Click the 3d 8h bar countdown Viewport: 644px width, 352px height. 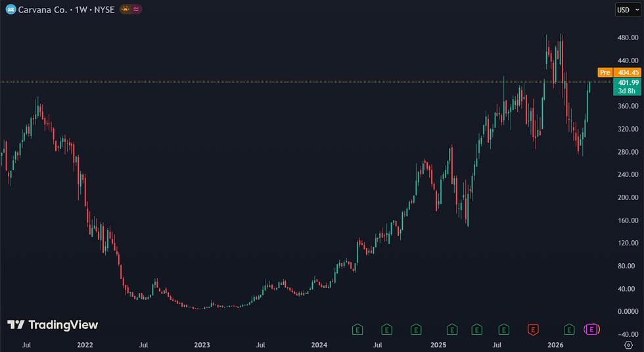click(x=627, y=91)
